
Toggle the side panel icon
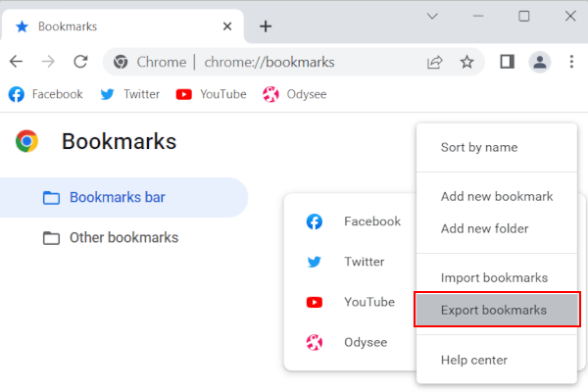(507, 62)
